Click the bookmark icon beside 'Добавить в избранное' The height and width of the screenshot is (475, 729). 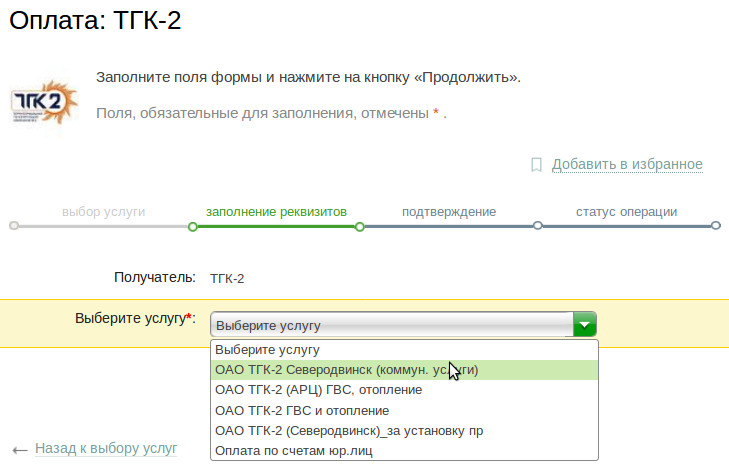(536, 164)
